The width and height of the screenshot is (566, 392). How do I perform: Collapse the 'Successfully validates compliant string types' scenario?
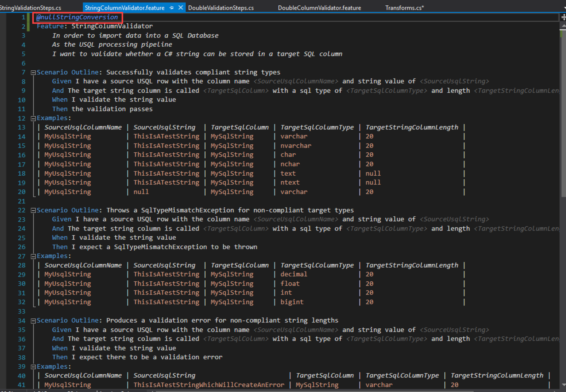[x=33, y=72]
